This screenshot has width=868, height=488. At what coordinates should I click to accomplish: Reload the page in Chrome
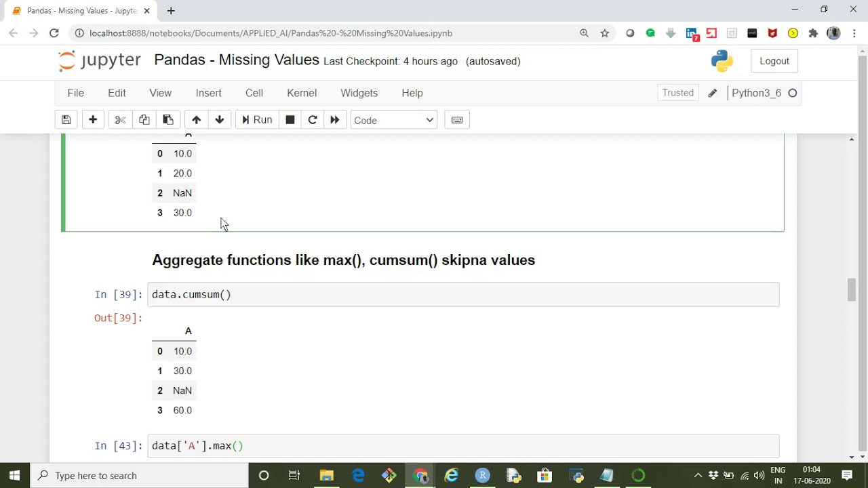(54, 33)
